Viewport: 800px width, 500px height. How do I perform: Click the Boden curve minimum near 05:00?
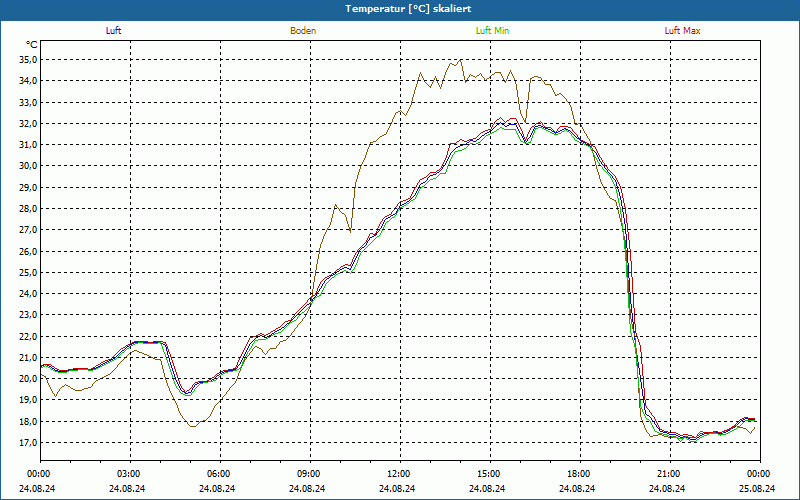point(192,426)
